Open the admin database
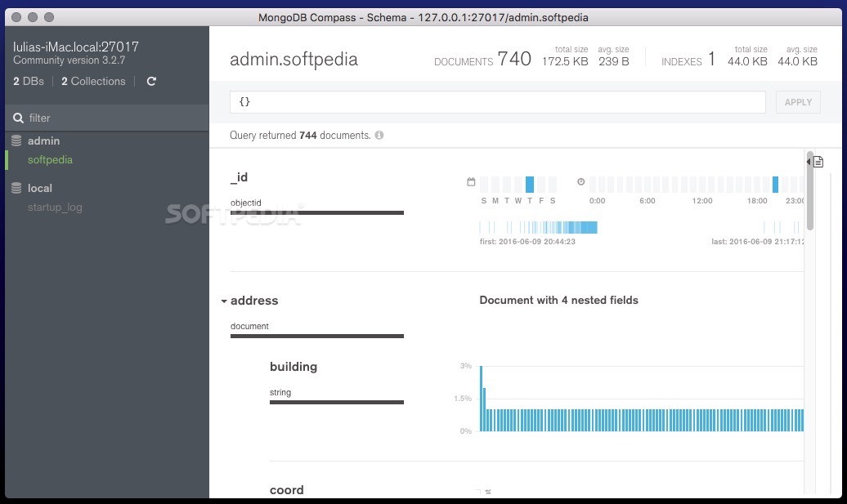 (x=44, y=140)
